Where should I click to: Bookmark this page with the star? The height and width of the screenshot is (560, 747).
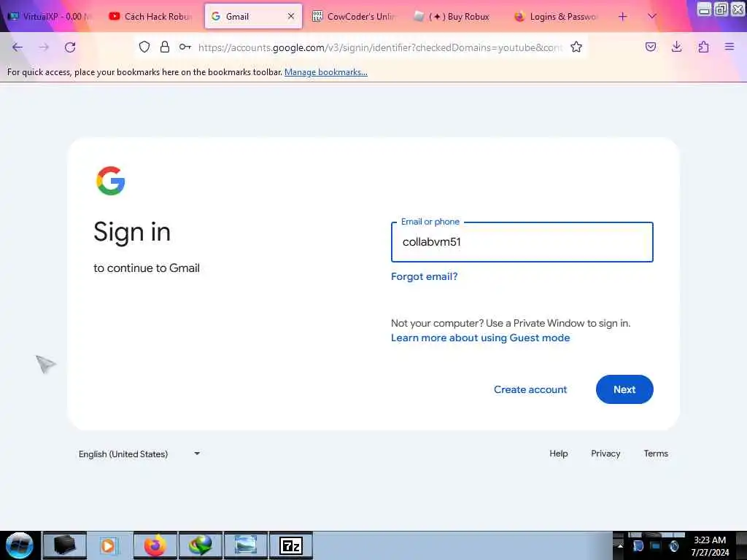(x=576, y=47)
